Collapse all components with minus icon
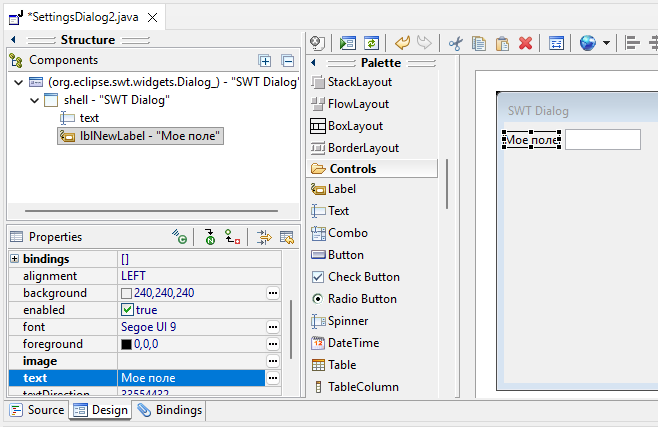Viewport: 658px width, 427px height. 288,61
